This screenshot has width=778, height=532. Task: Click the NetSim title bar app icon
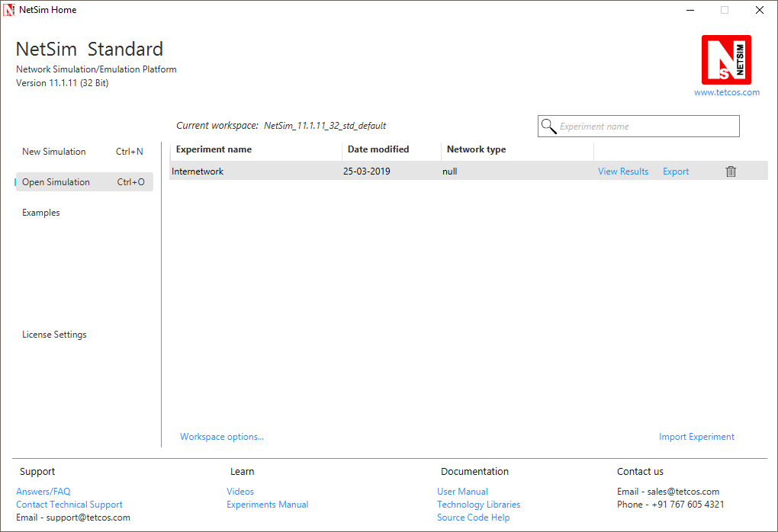tap(9, 10)
